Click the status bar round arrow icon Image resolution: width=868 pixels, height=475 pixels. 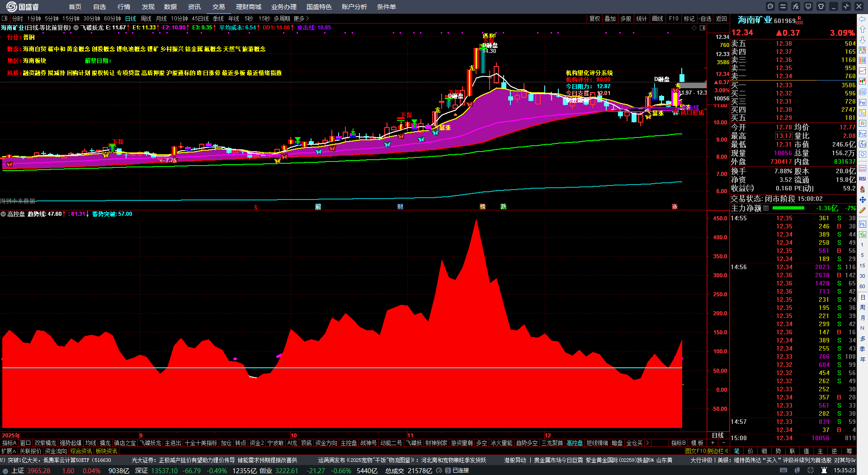point(5,470)
